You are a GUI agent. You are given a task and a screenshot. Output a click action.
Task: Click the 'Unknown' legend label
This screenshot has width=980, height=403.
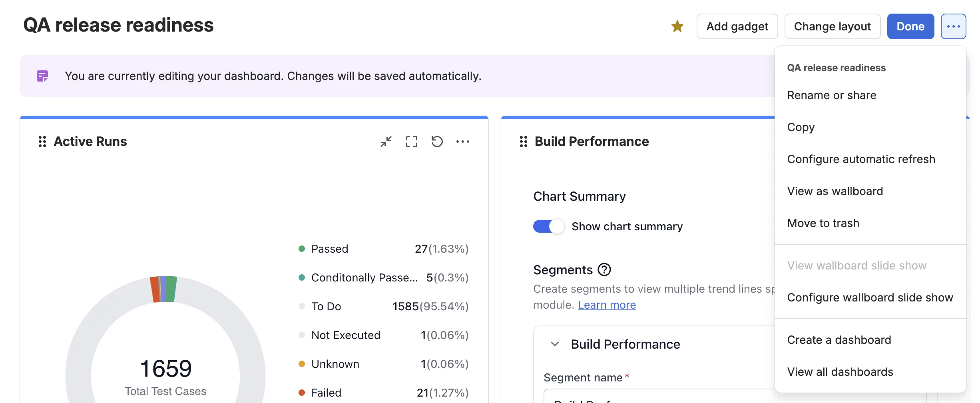(335, 364)
